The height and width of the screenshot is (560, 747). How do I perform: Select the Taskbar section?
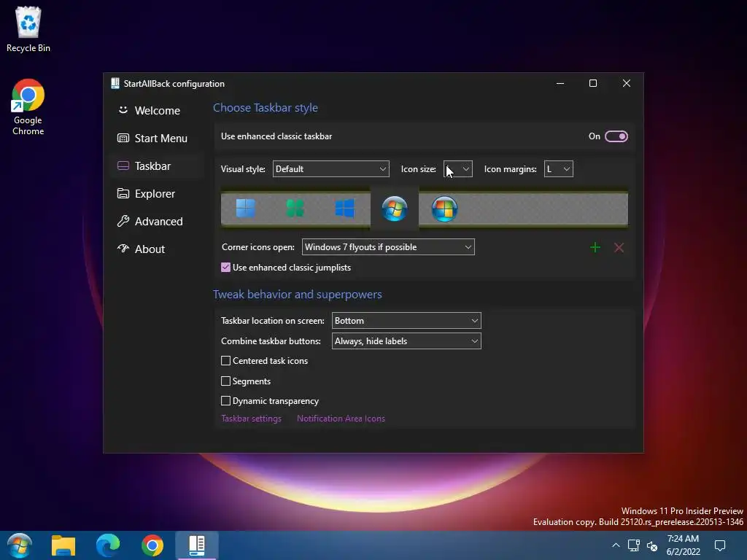157,166
